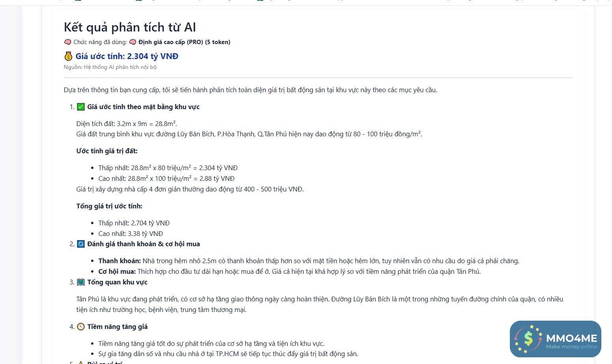612x364 pixels.
Task: Click the money bag icon by estimated price
Action: point(68,56)
